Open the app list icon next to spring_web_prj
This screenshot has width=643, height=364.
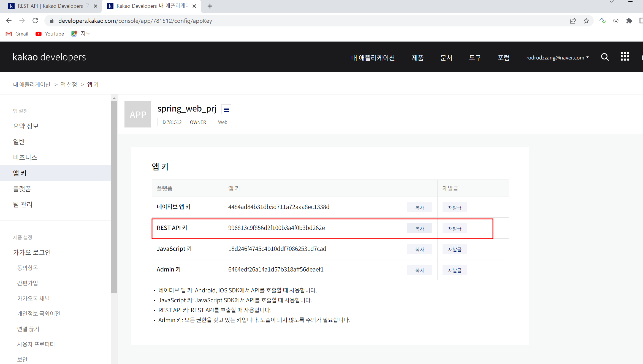tap(226, 110)
